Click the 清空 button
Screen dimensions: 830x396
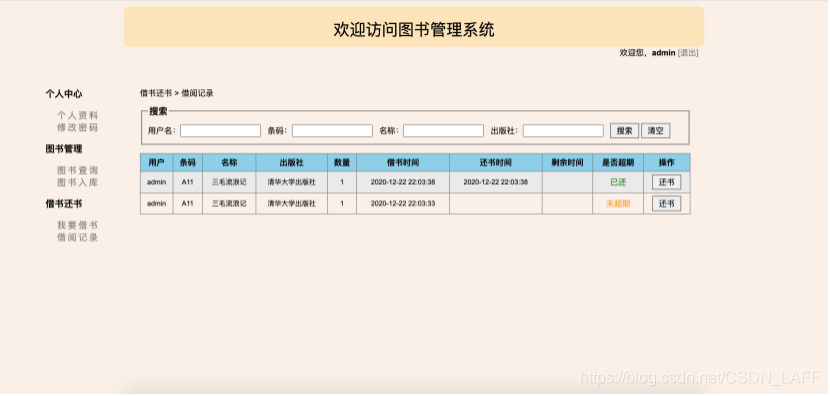pos(656,131)
